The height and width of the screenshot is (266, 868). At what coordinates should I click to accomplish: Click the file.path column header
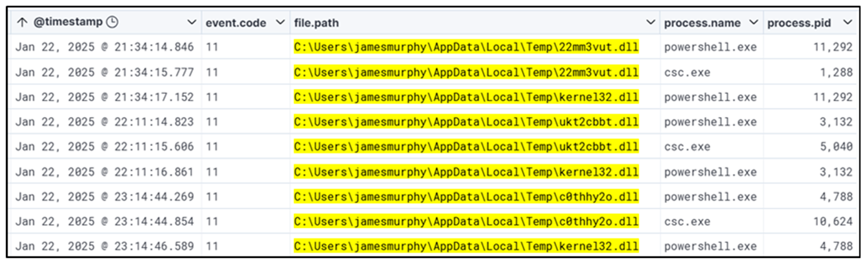point(316,23)
